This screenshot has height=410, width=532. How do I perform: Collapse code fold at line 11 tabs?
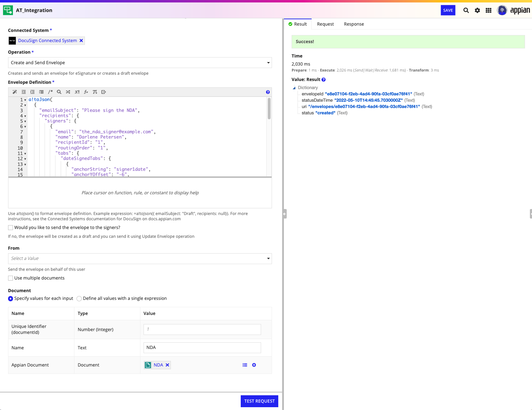pyautogui.click(x=25, y=154)
